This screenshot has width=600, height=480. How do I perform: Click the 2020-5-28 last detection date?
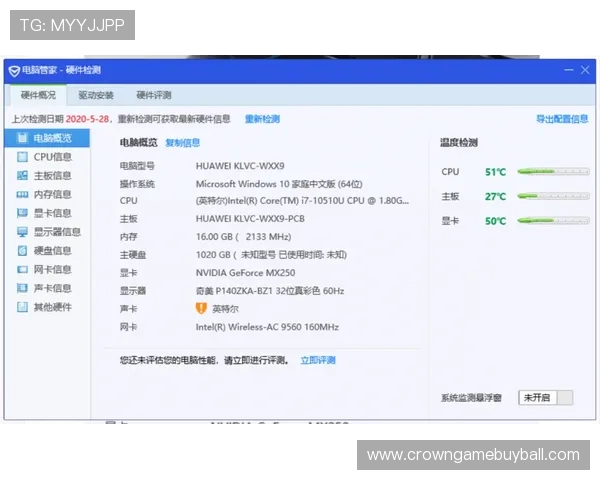click(87, 119)
